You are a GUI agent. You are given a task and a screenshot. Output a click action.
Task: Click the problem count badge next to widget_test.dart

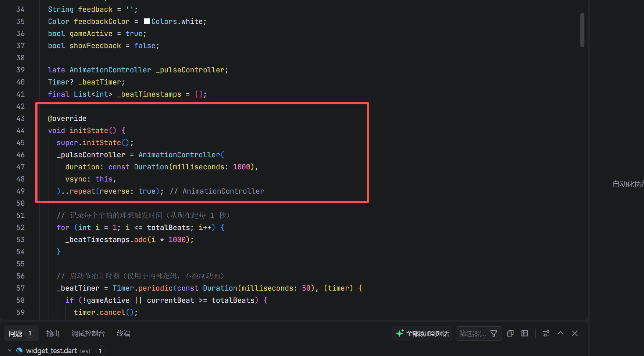(x=100, y=350)
